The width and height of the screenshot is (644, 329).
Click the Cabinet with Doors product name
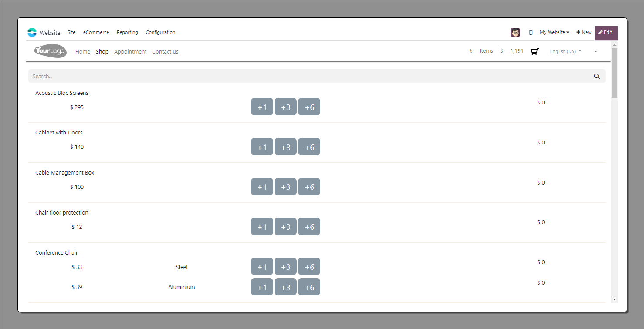click(x=59, y=132)
